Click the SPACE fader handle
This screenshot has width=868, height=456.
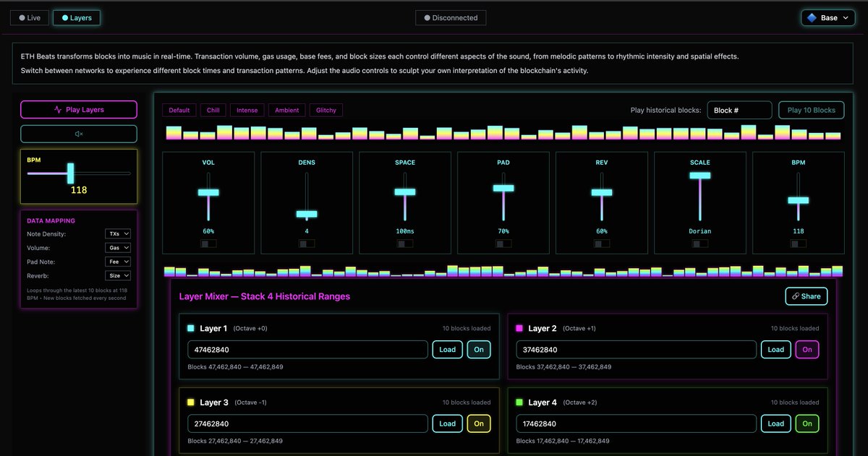405,192
